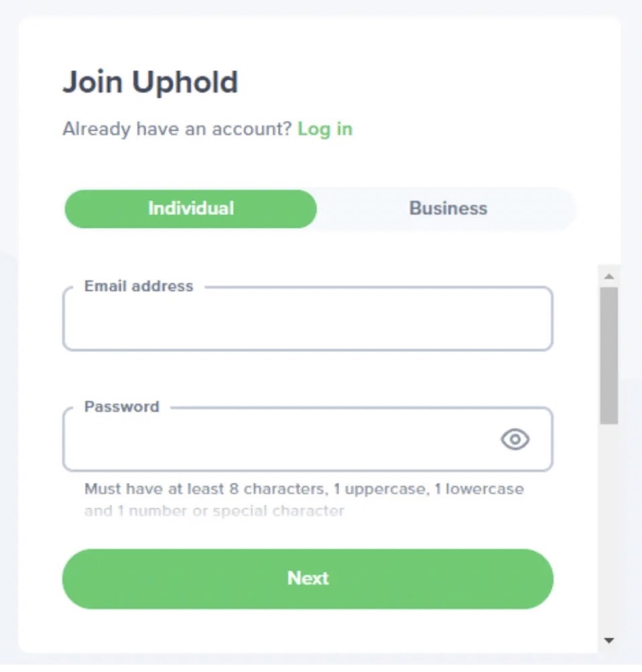Click the scrollbar up arrow
The height and width of the screenshot is (672, 642).
[608, 276]
